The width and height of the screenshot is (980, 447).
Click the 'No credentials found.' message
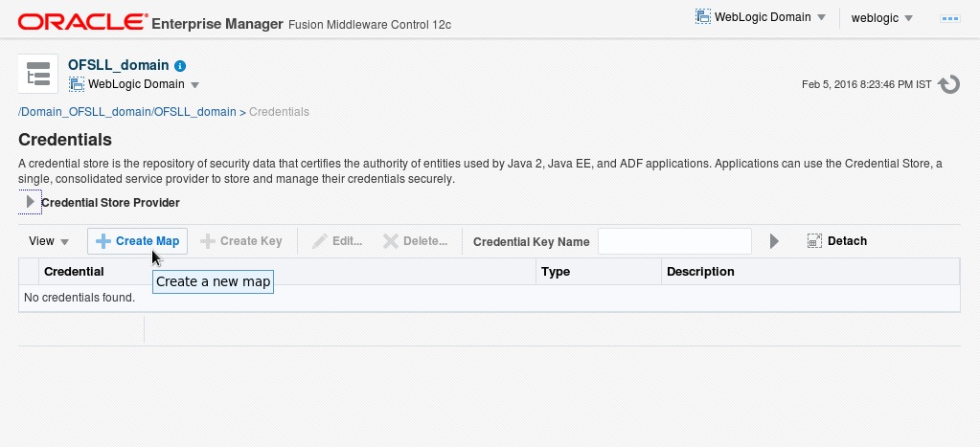(x=80, y=298)
